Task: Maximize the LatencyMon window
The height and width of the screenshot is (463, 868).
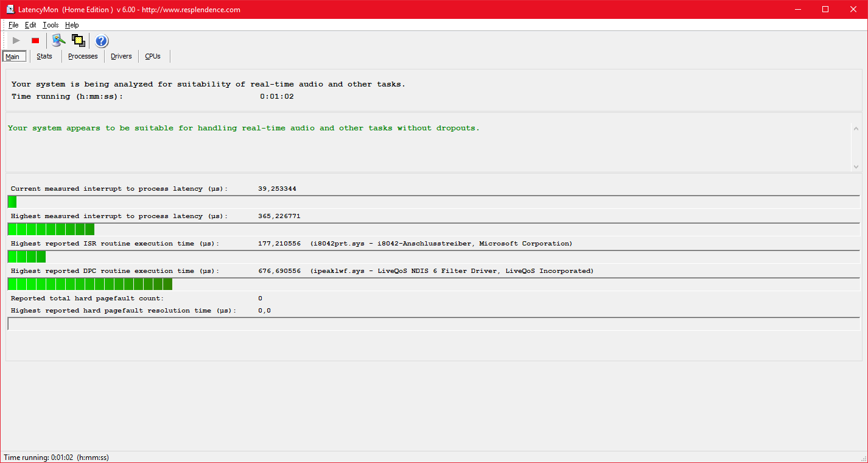Action: (825, 9)
